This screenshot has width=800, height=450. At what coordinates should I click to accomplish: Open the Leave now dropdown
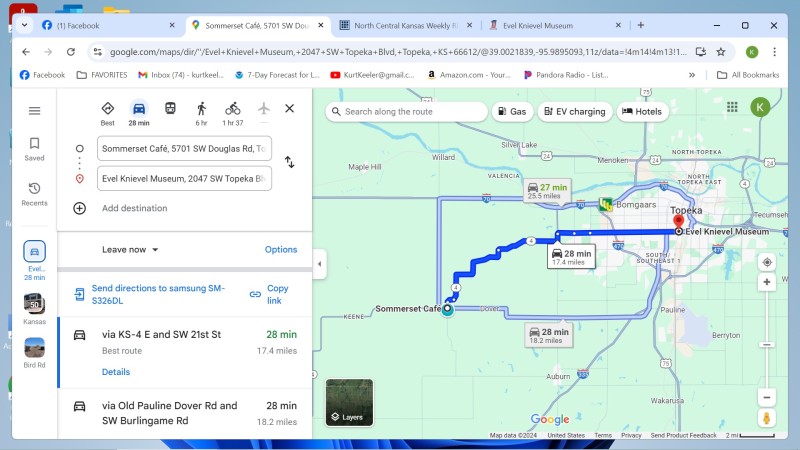coord(130,249)
